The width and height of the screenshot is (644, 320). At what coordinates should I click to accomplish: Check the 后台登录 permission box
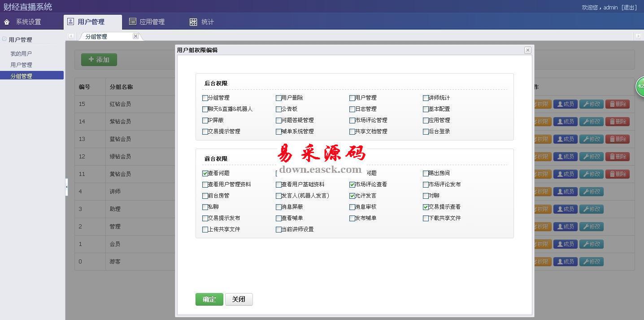[426, 132]
